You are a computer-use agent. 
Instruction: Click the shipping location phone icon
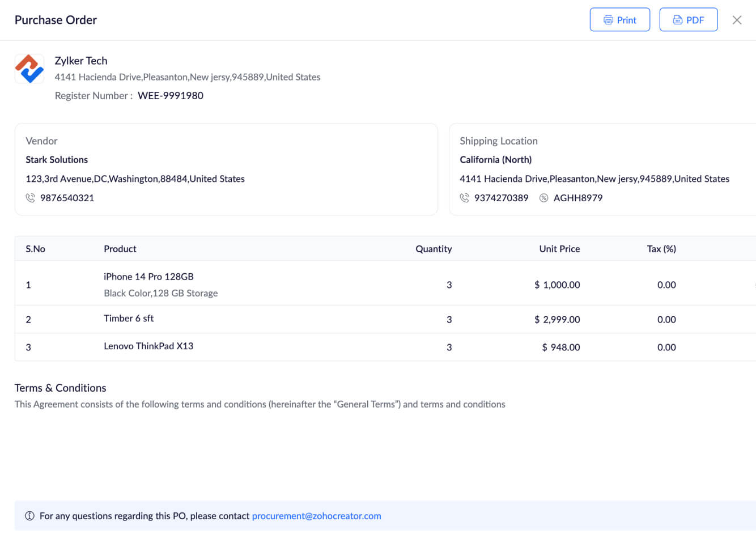pyautogui.click(x=465, y=198)
